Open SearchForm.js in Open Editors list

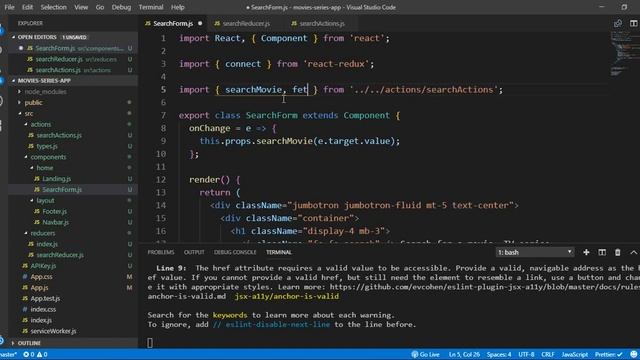(73, 48)
